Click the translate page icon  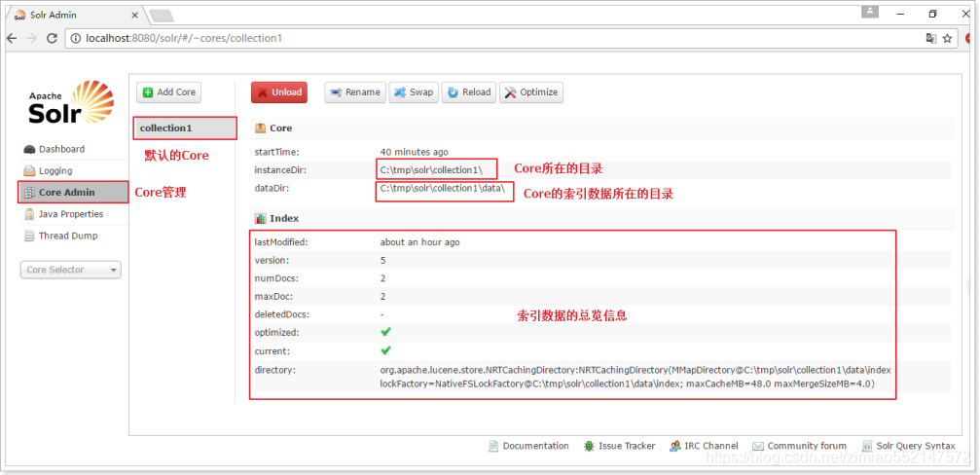coord(931,38)
